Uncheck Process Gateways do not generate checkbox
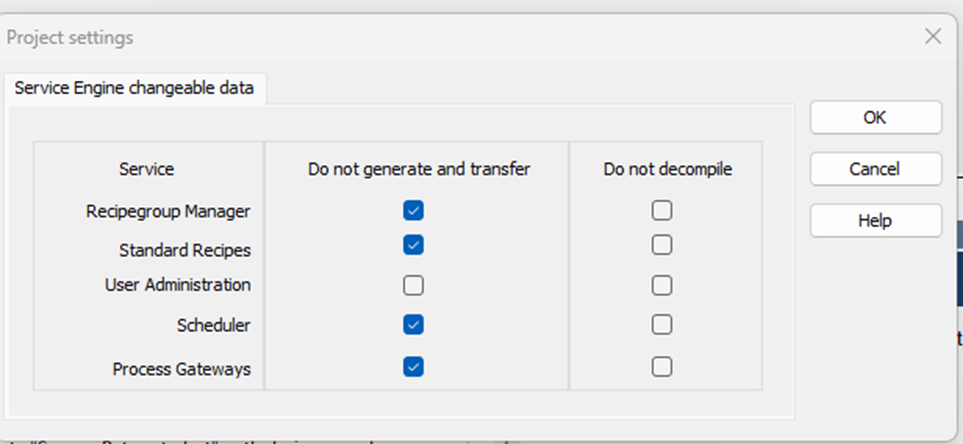Image resolution: width=963 pixels, height=444 pixels. click(414, 367)
